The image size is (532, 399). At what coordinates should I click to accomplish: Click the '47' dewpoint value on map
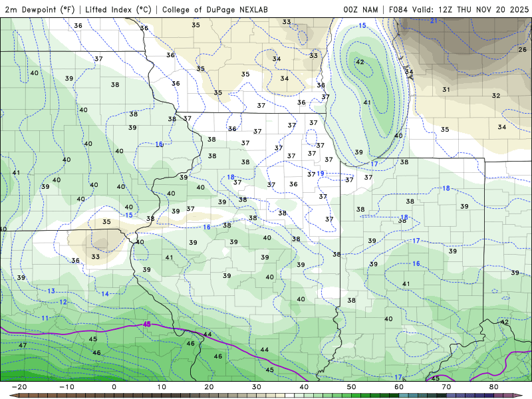[23, 345]
